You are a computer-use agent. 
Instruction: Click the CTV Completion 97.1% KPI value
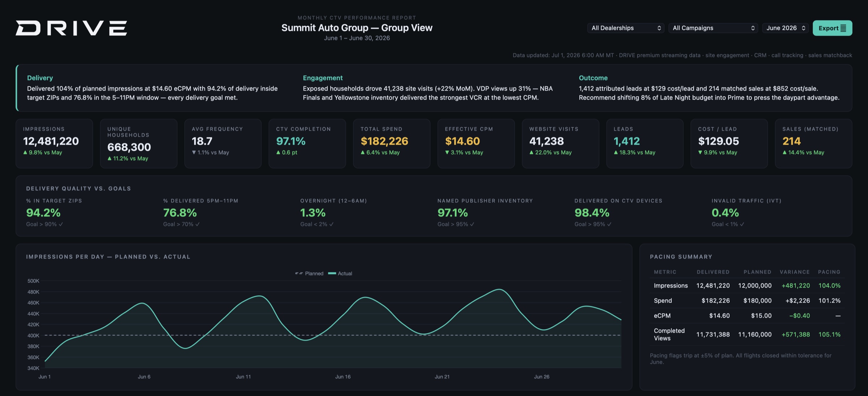[291, 141]
